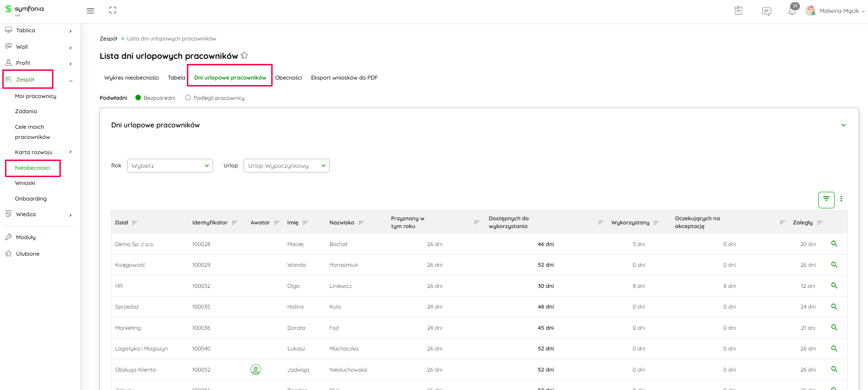Select the Podlegli pracownicy radio option
Screen dimensions: 868x390
[x=188, y=98]
